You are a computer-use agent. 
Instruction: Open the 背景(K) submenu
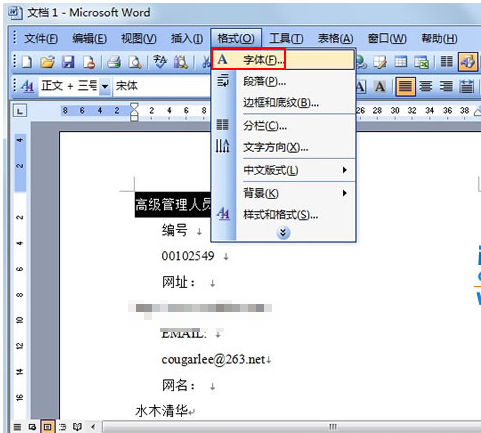(296, 193)
